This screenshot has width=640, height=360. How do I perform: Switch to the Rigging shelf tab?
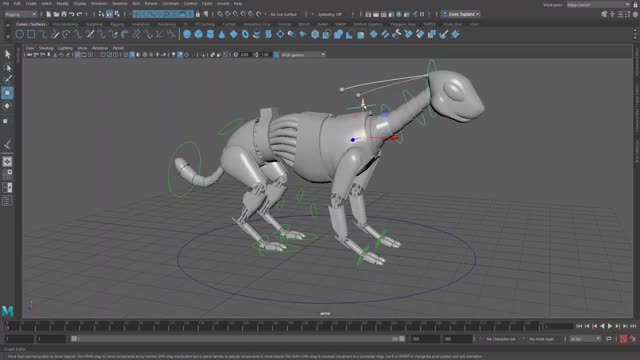click(x=117, y=24)
